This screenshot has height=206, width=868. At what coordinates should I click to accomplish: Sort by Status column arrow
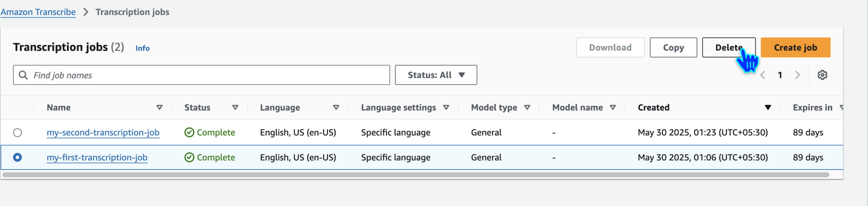(235, 108)
